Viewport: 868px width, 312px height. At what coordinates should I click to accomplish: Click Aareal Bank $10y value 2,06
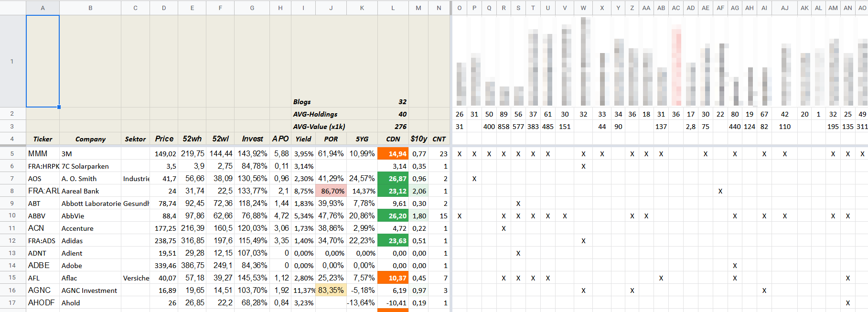click(418, 191)
